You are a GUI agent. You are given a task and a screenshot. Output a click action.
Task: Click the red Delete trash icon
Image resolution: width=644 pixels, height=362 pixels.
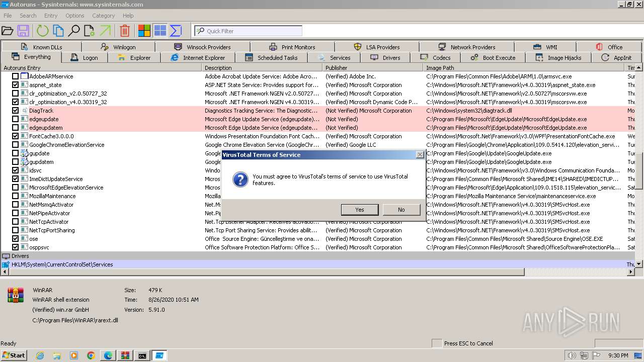(x=125, y=31)
